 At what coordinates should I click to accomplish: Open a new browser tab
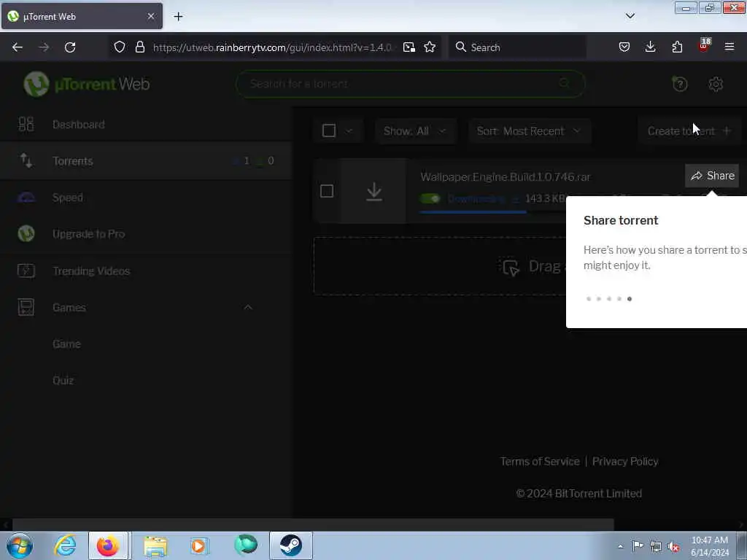click(x=178, y=16)
